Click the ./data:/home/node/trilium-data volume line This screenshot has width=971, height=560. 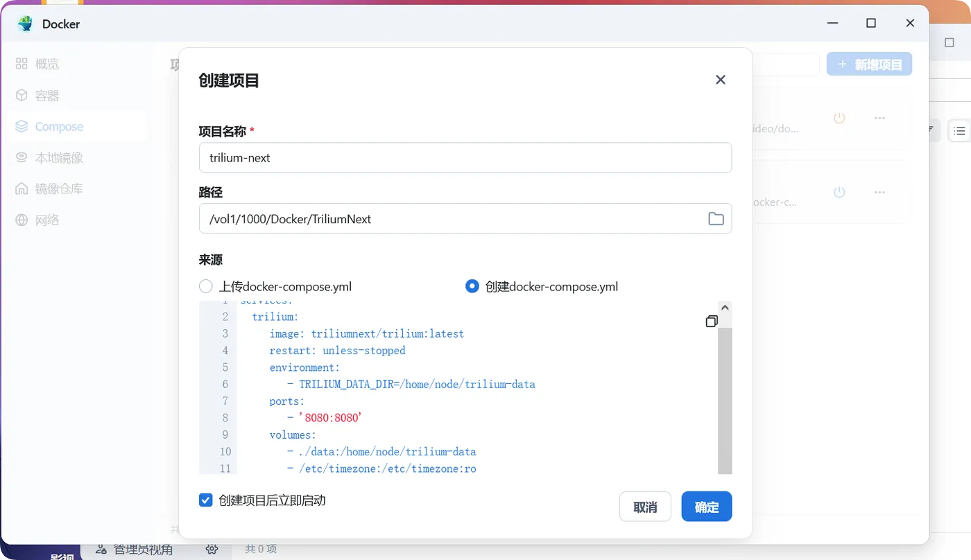click(381, 451)
